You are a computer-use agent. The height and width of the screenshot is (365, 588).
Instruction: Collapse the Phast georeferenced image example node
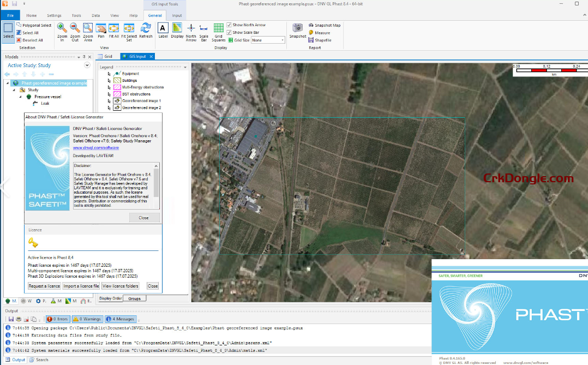point(8,83)
